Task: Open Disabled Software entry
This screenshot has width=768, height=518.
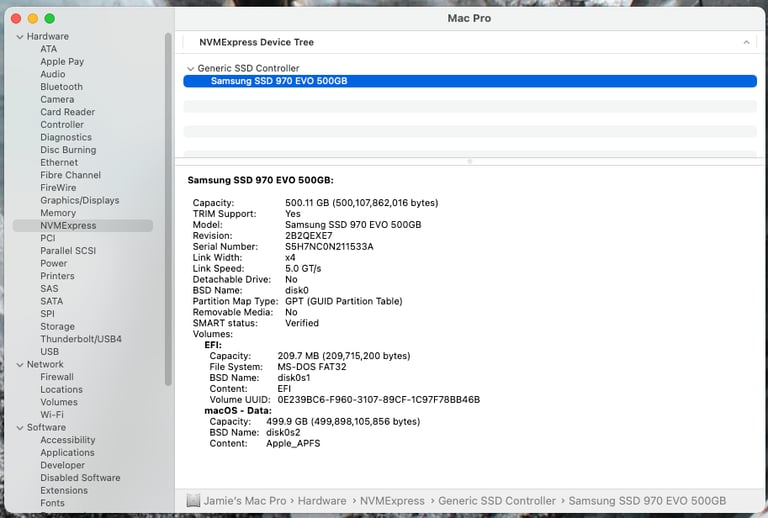Action: click(x=80, y=478)
